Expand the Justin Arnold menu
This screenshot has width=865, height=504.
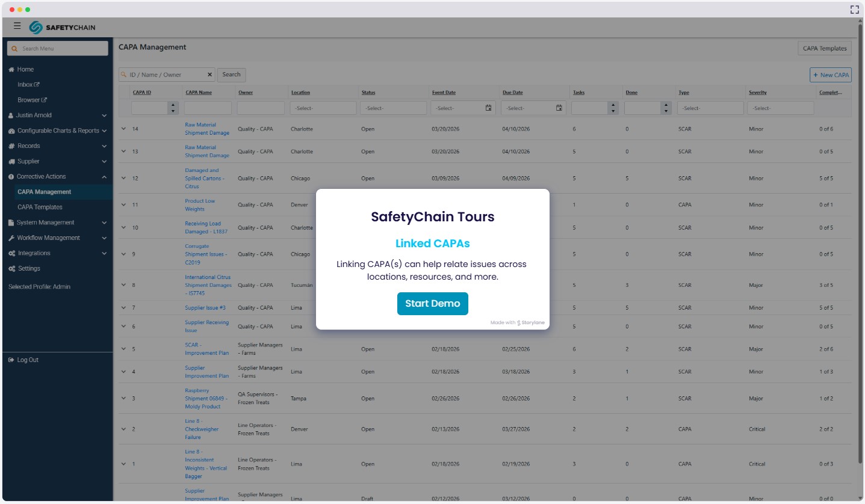tap(104, 115)
